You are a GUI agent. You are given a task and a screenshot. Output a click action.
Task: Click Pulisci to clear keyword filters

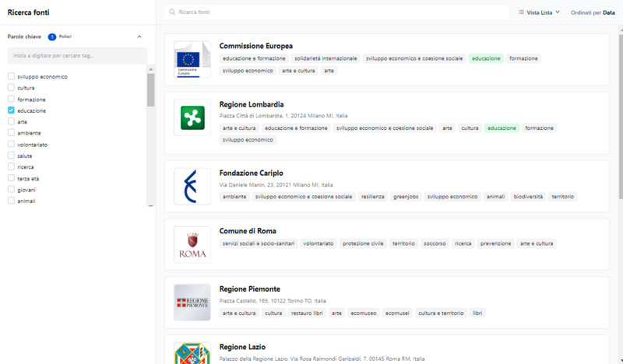point(65,37)
